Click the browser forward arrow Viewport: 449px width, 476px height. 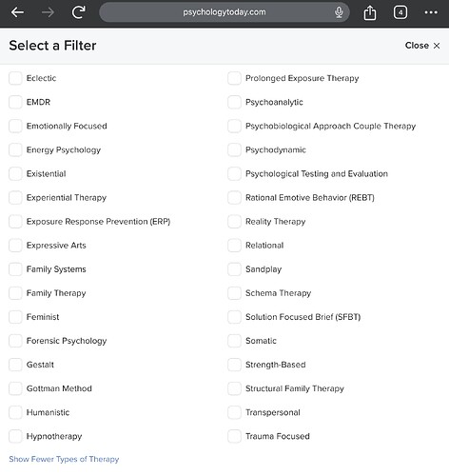48,12
